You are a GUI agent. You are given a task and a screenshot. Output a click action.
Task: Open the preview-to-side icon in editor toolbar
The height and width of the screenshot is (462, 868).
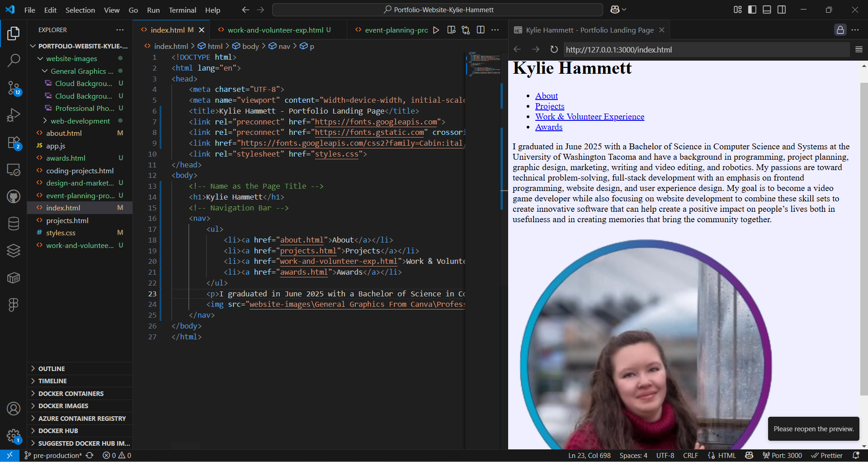pyautogui.click(x=451, y=30)
